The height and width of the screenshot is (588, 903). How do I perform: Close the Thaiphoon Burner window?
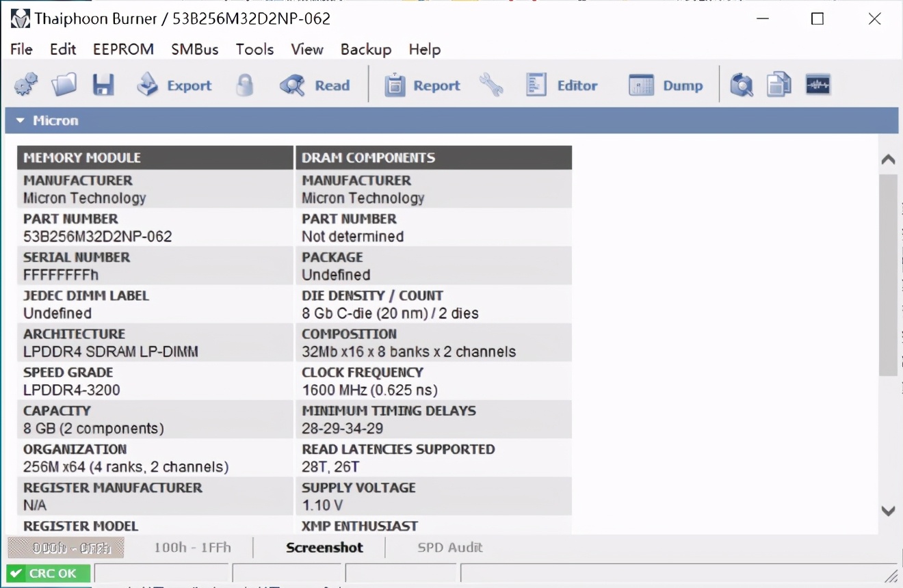874,18
